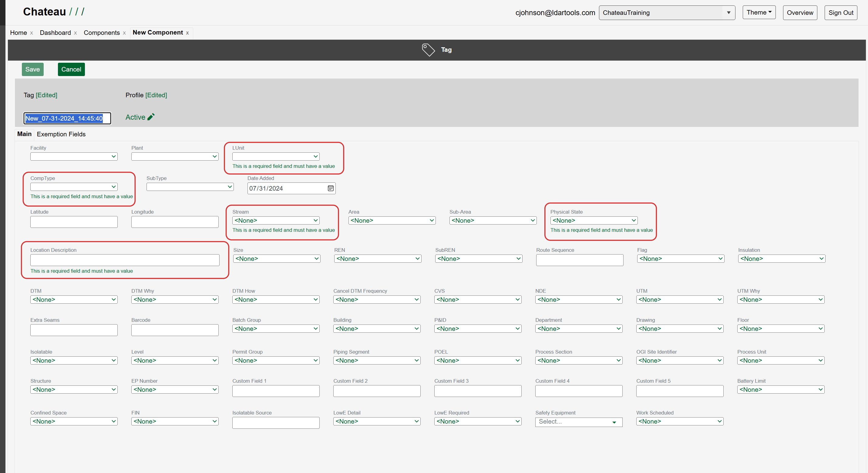Expand the SubType dropdown
This screenshot has height=473, width=868.
(190, 187)
